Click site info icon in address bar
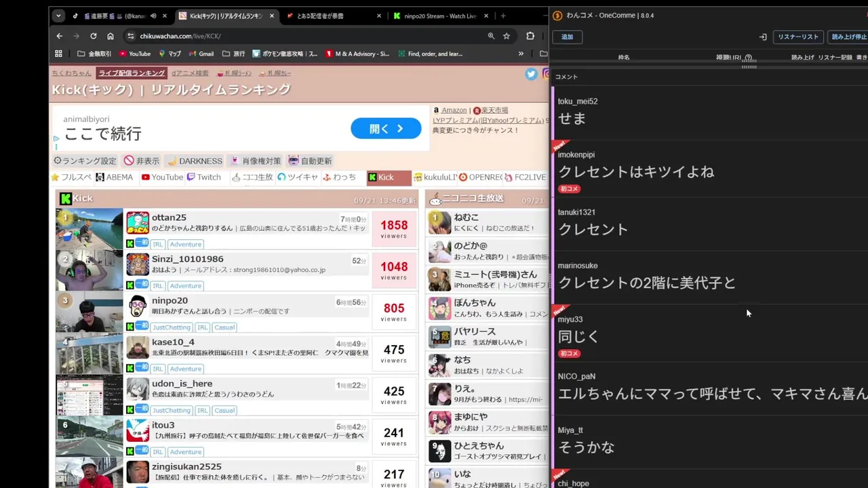The image size is (868, 488). (130, 36)
